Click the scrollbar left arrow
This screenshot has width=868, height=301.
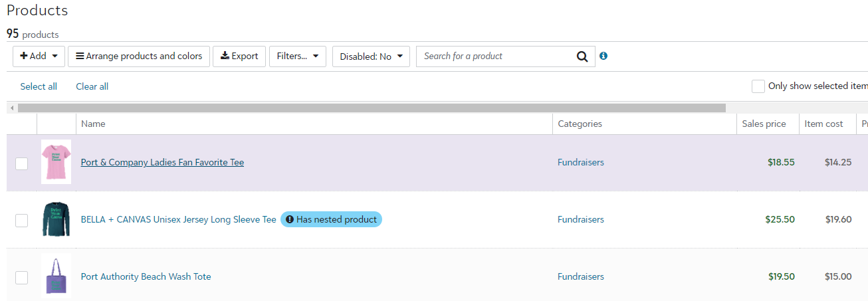pyautogui.click(x=12, y=108)
